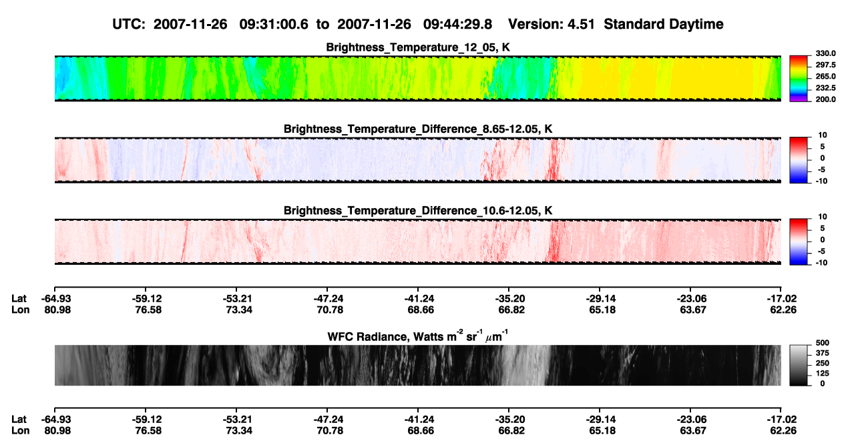Click the 500 label on WFC colorbar
The height and width of the screenshot is (445, 868).
pos(823,342)
